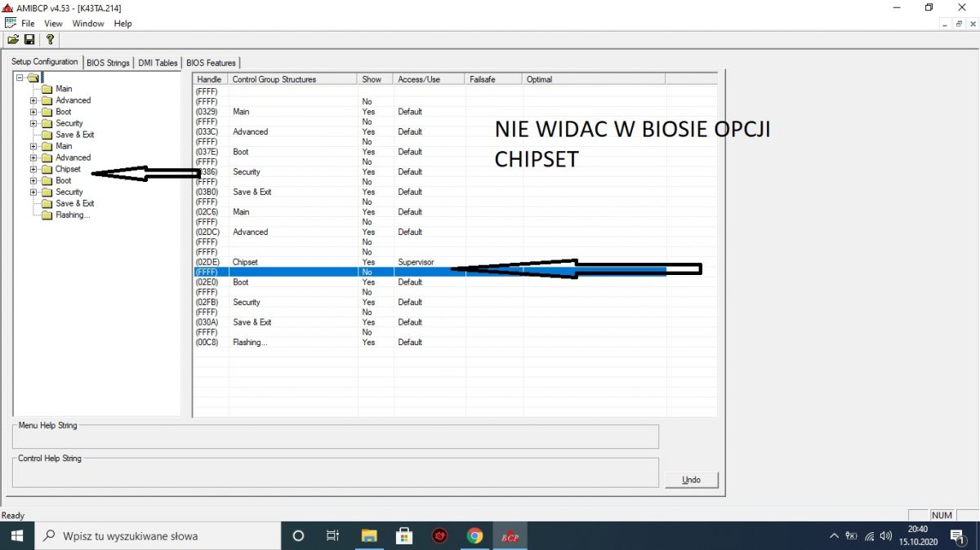Select the root folder icon atop the tree
980x550 pixels.
(33, 78)
